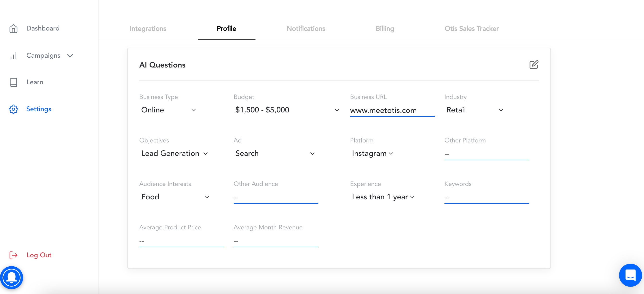
Task: Expand the Campaigns submenu chevron
Action: [x=70, y=55]
